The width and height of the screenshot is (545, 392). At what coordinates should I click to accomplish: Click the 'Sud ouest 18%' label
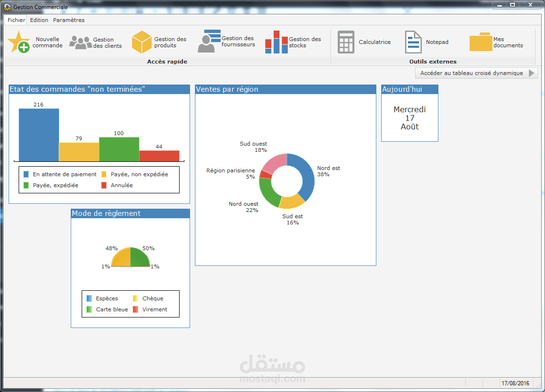253,147
